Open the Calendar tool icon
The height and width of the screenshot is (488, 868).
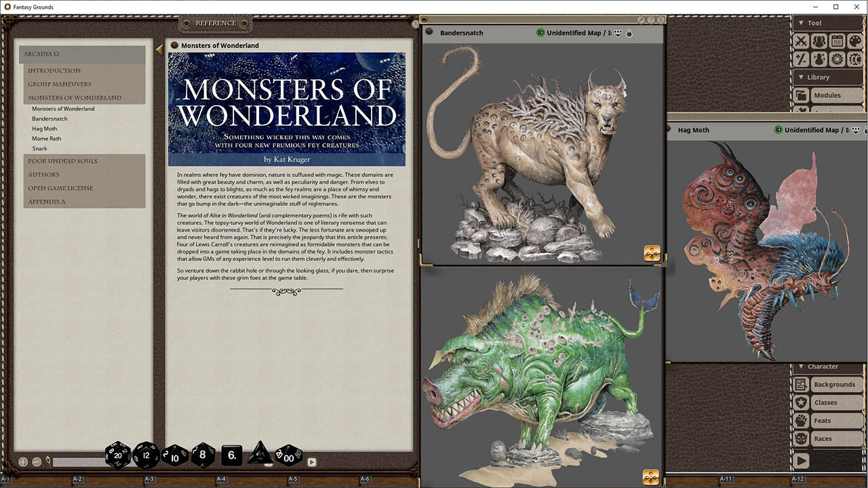[837, 41]
